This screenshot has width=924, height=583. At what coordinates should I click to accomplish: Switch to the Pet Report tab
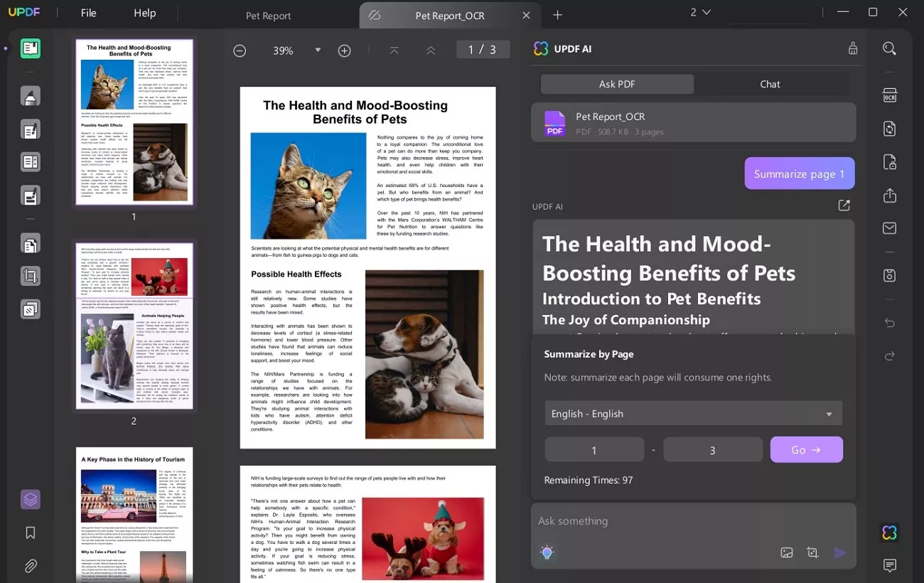pyautogui.click(x=268, y=16)
